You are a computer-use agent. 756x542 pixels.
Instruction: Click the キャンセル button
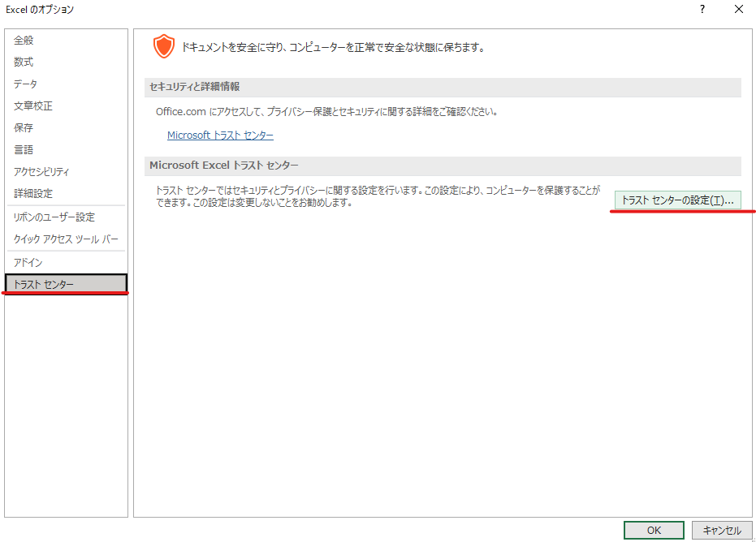722,530
